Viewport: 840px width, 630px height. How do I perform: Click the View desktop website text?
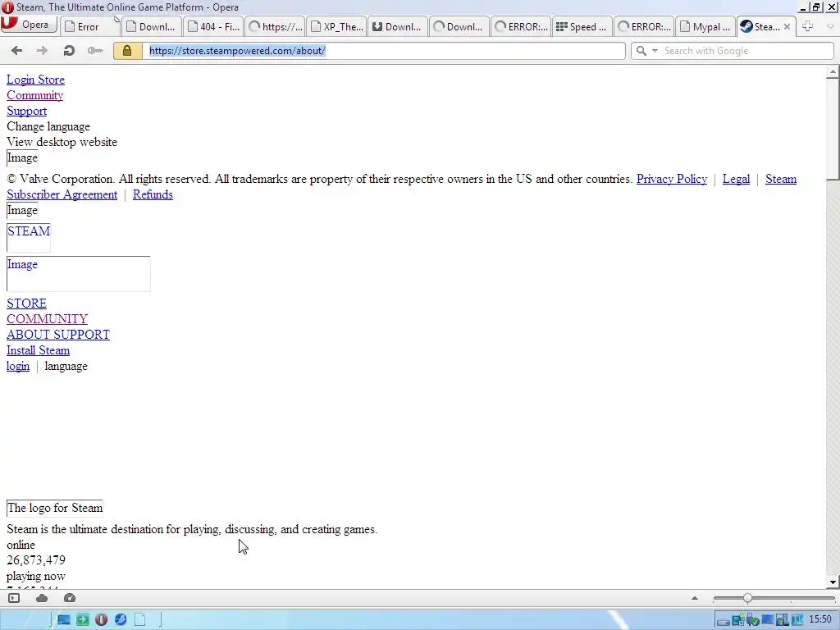tap(62, 142)
